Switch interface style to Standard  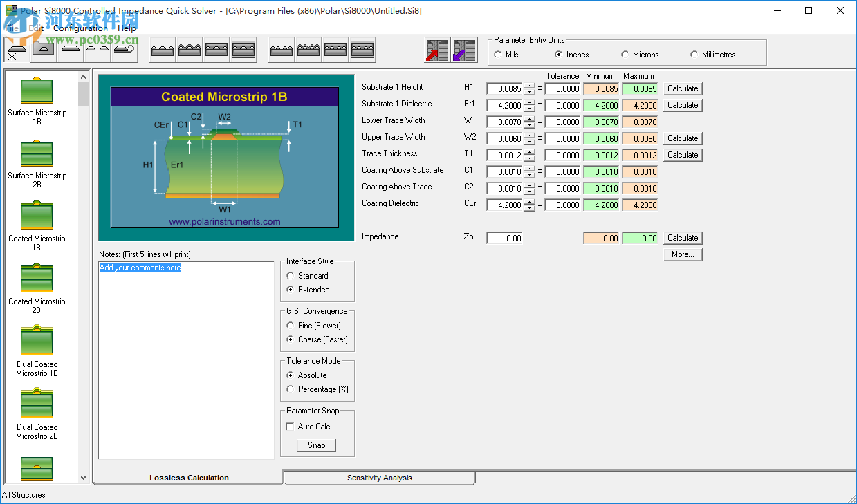291,276
